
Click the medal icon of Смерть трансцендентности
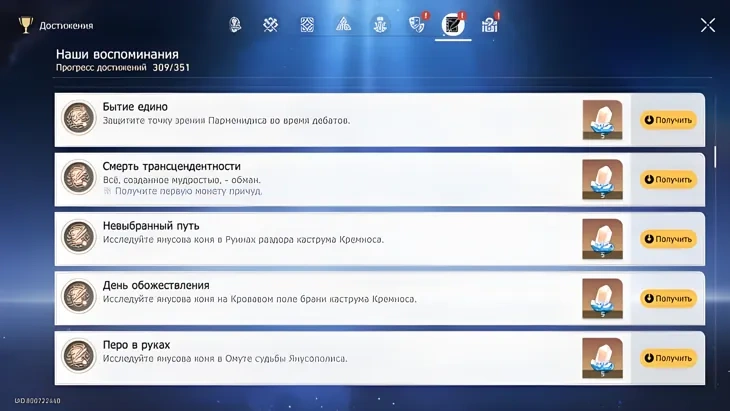coord(79,179)
